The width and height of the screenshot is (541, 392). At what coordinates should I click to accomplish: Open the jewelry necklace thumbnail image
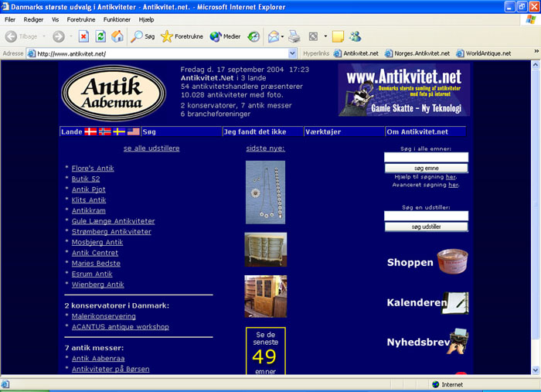[x=265, y=192]
